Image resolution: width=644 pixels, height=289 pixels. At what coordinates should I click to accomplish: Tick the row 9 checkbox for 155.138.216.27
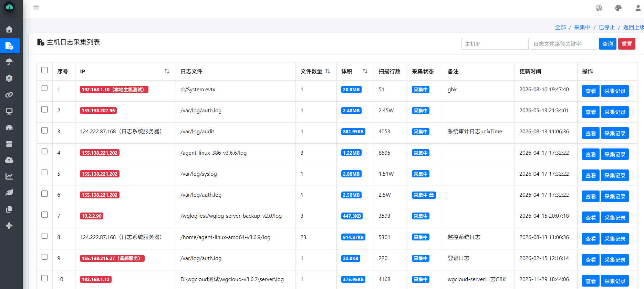point(44,257)
